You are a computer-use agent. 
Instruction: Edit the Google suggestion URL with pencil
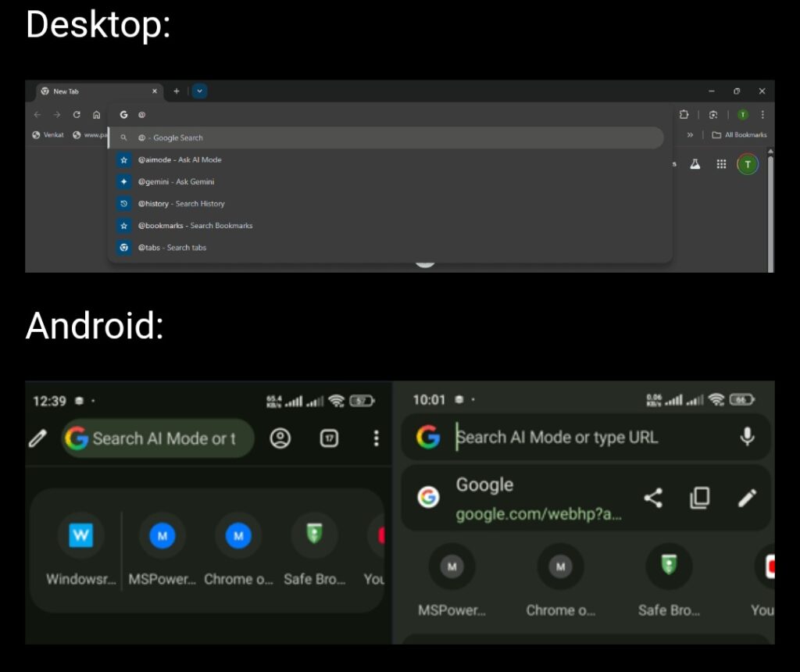747,498
